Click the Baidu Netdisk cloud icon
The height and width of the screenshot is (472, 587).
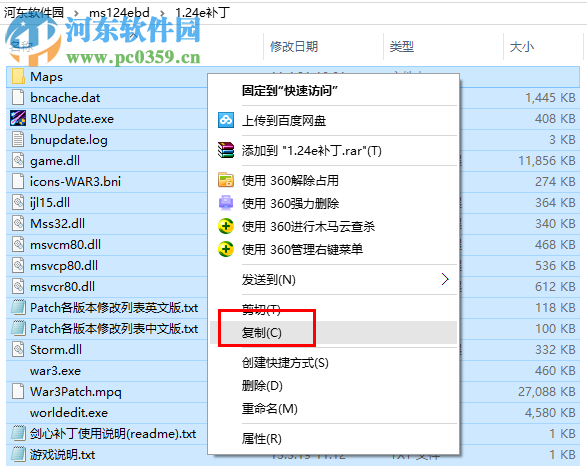point(226,120)
